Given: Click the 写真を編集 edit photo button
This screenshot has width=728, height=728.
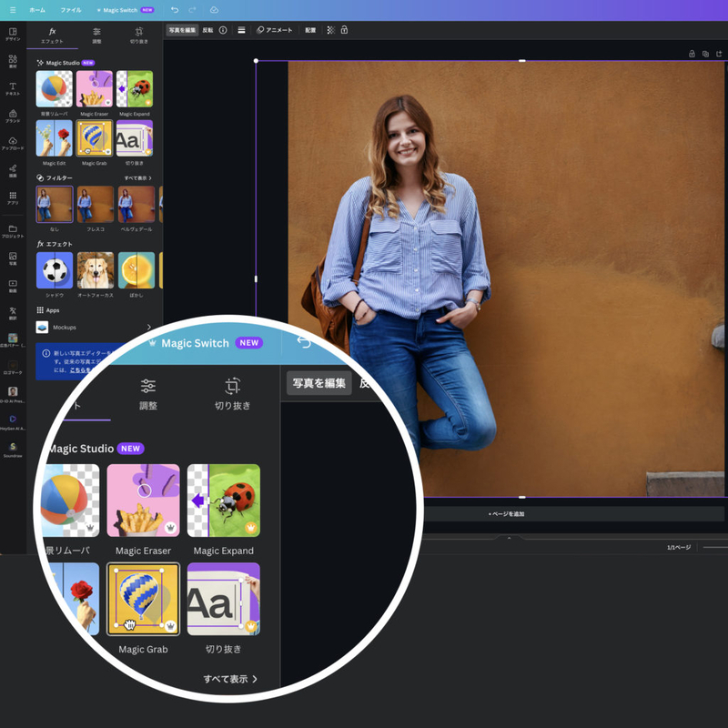Looking at the screenshot, I should coord(182,30).
